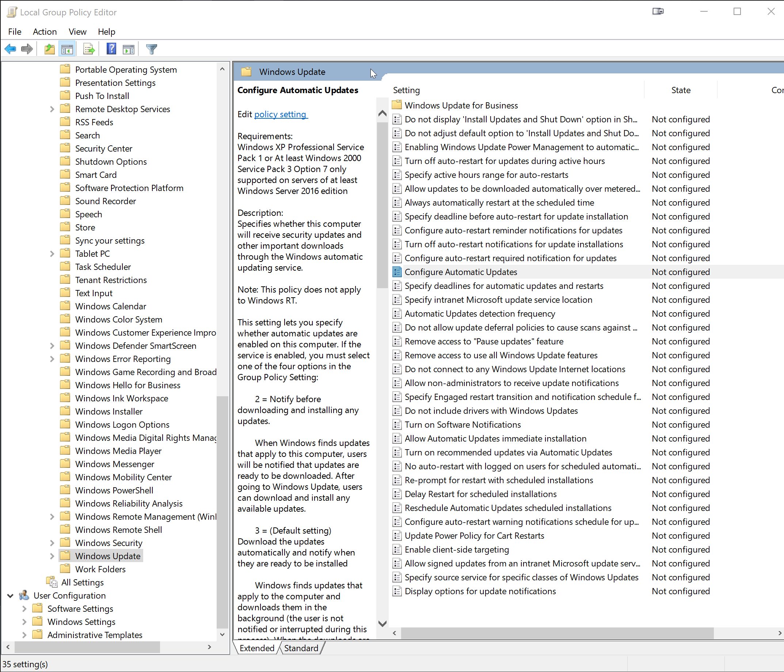The width and height of the screenshot is (784, 672).
Task: Click the Back navigation arrow
Action: coord(10,49)
